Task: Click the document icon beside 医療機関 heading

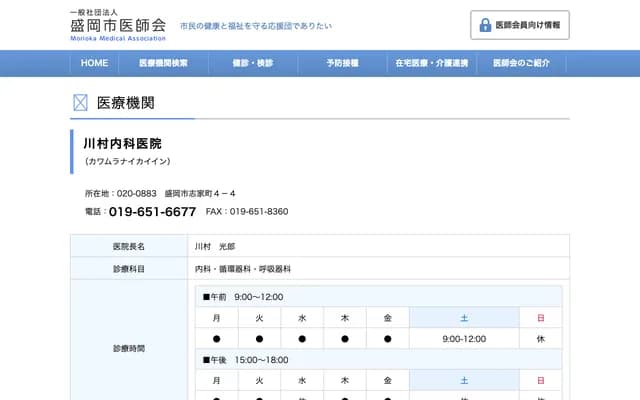Action: tap(81, 103)
